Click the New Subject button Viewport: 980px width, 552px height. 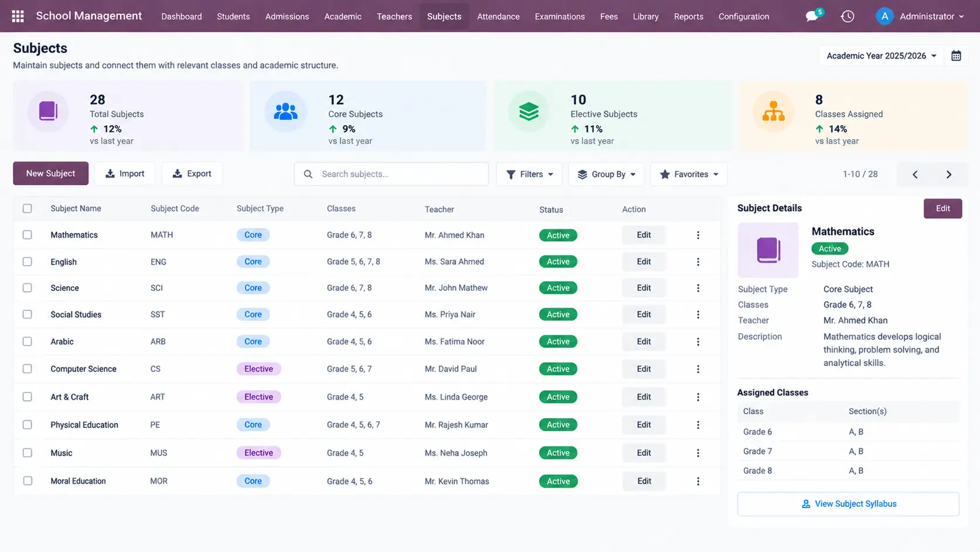[50, 174]
